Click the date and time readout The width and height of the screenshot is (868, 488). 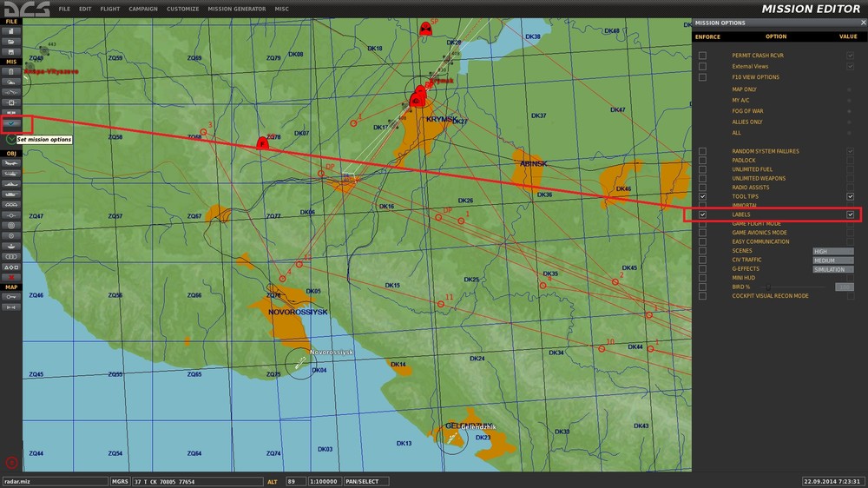(x=832, y=481)
